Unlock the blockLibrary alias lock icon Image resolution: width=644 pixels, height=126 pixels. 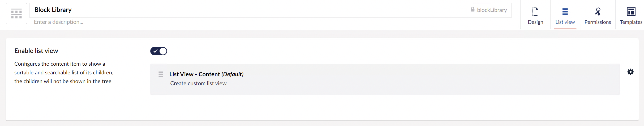tap(473, 10)
